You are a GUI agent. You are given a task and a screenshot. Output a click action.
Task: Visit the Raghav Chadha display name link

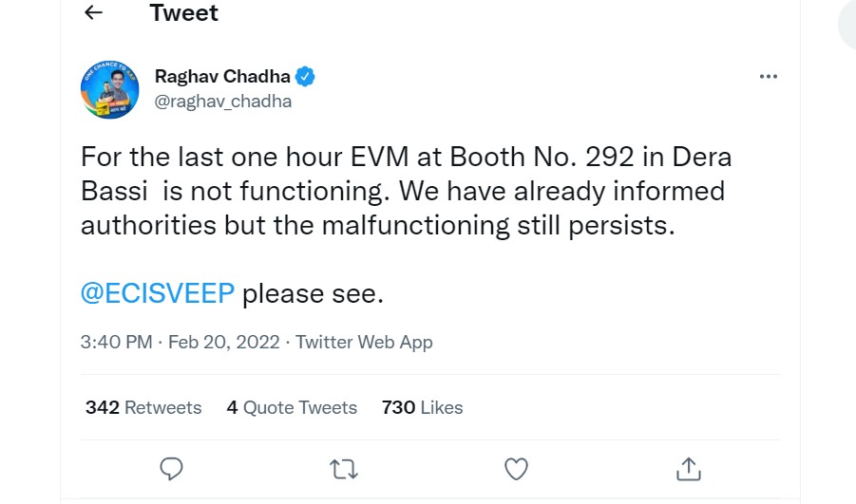(x=222, y=77)
